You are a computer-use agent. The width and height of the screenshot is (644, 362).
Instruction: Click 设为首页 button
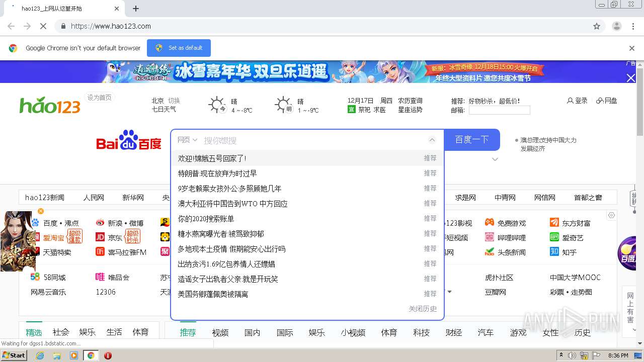[x=100, y=98]
